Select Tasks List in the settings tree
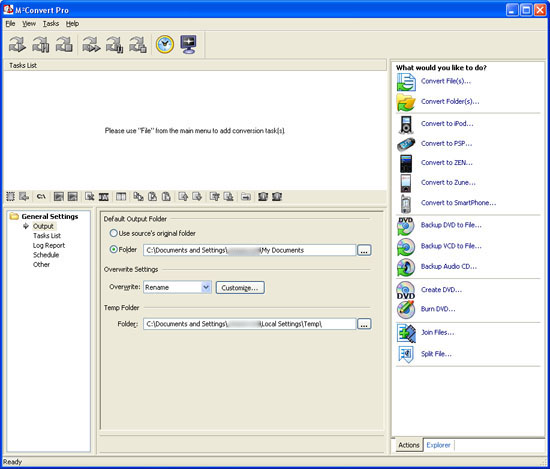The image size is (550, 469). 47,236
